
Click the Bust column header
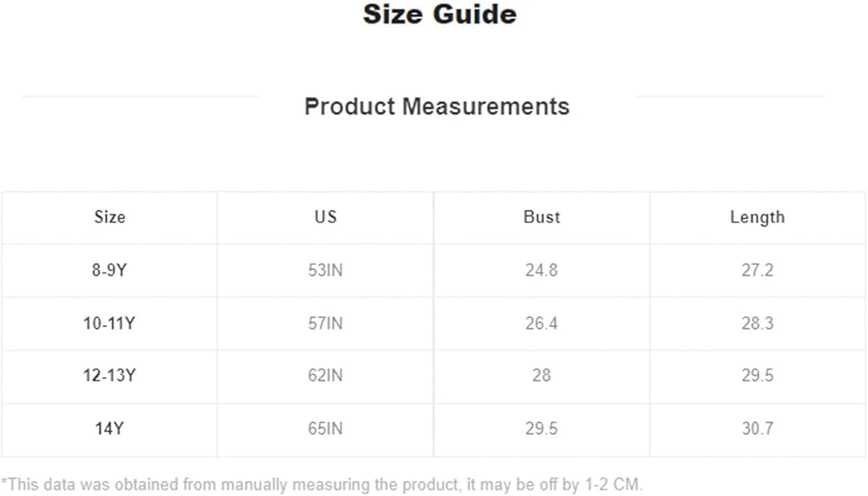pyautogui.click(x=542, y=217)
